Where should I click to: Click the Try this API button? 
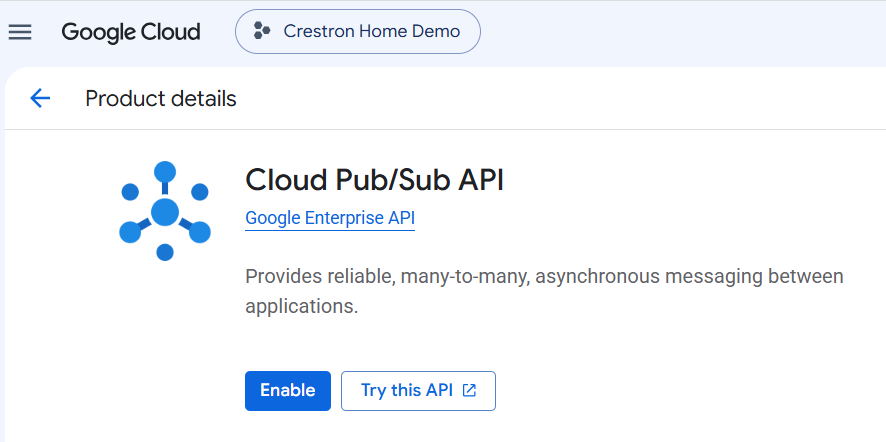[418, 391]
